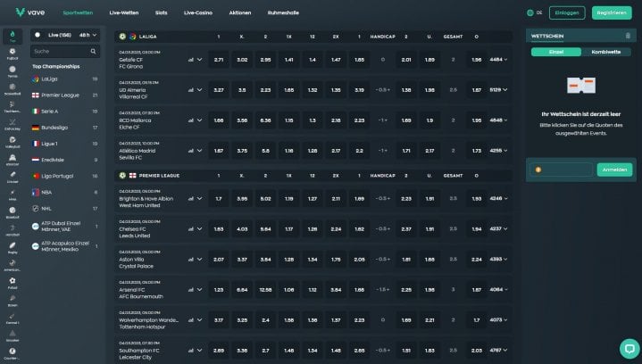Toggle the Live (156) switch
The height and width of the screenshot is (364, 642).
point(38,35)
